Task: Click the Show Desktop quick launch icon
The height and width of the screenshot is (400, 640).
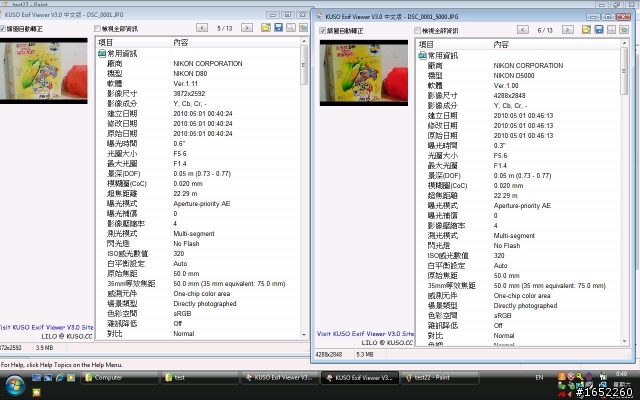Action: pos(36,378)
